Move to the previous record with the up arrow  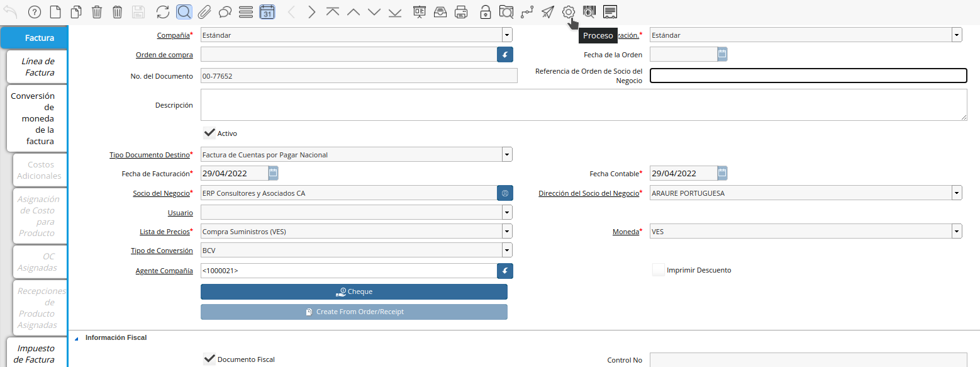click(x=354, y=12)
